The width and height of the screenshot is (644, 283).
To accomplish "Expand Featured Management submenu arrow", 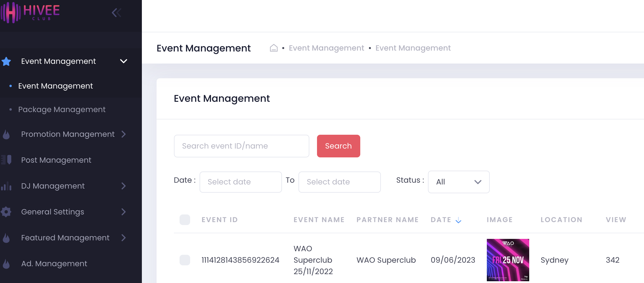I will pos(124,238).
